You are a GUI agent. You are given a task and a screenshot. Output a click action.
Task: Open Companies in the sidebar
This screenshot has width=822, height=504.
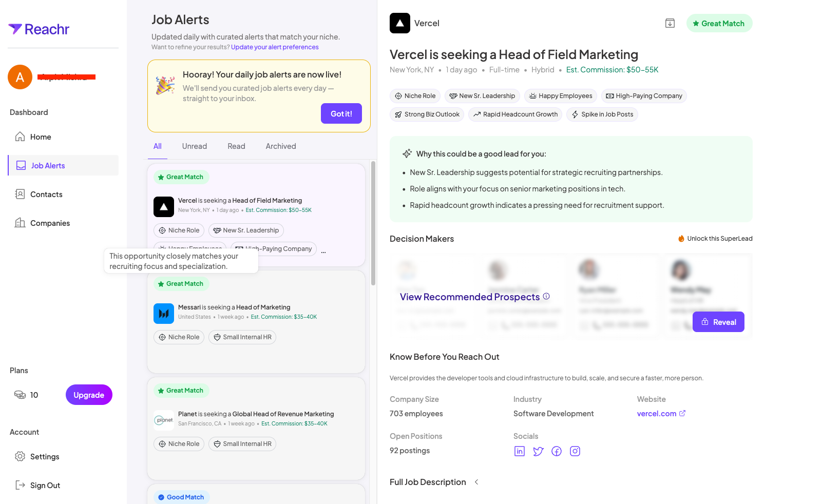click(x=63, y=223)
